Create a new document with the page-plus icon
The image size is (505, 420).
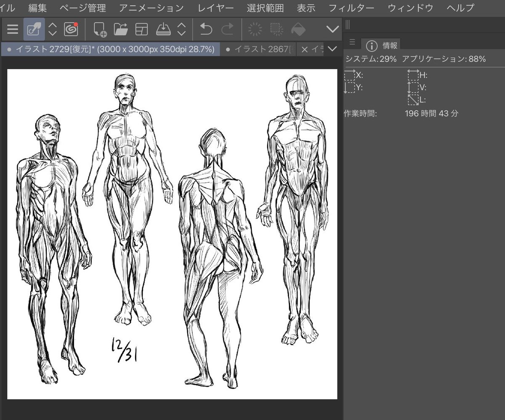click(100, 29)
